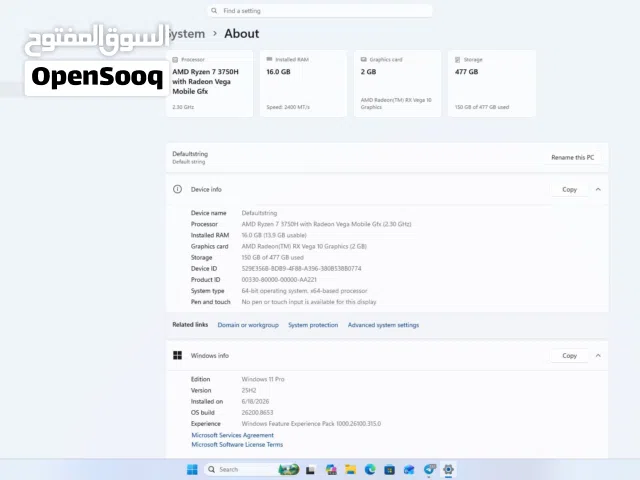Click the Graphics card icon on card
This screenshot has height=480, width=640.
pyautogui.click(x=363, y=59)
